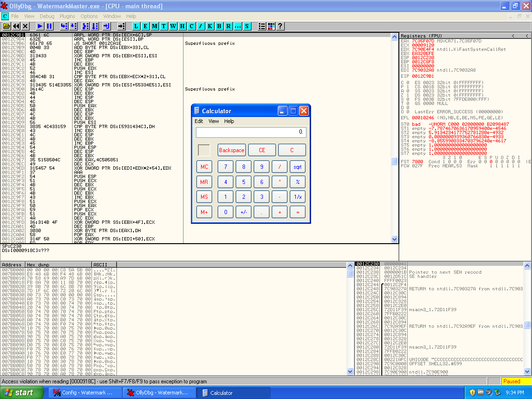Click disassembly pane scroll down arrow
Viewport: 532px width, 399px height.
click(x=394, y=239)
